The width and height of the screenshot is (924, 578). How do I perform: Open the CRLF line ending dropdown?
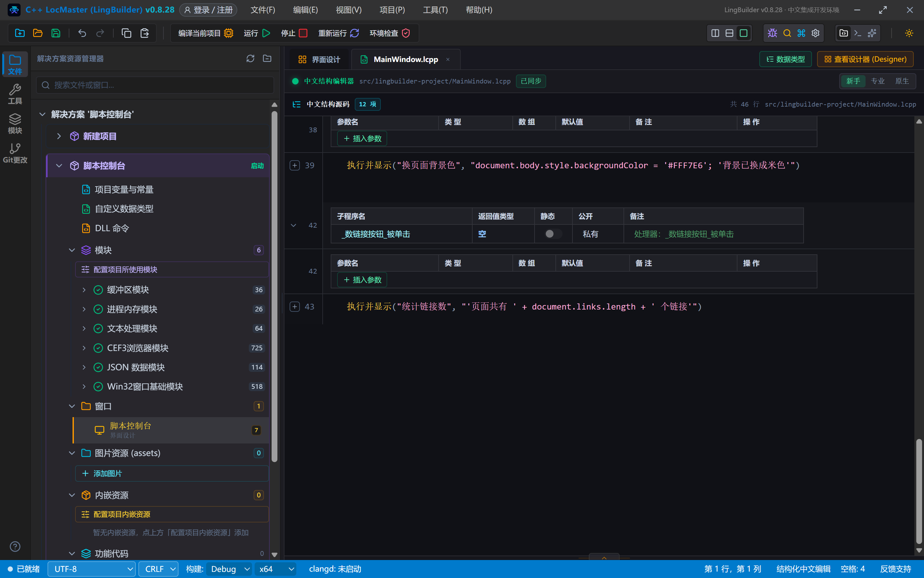point(159,569)
